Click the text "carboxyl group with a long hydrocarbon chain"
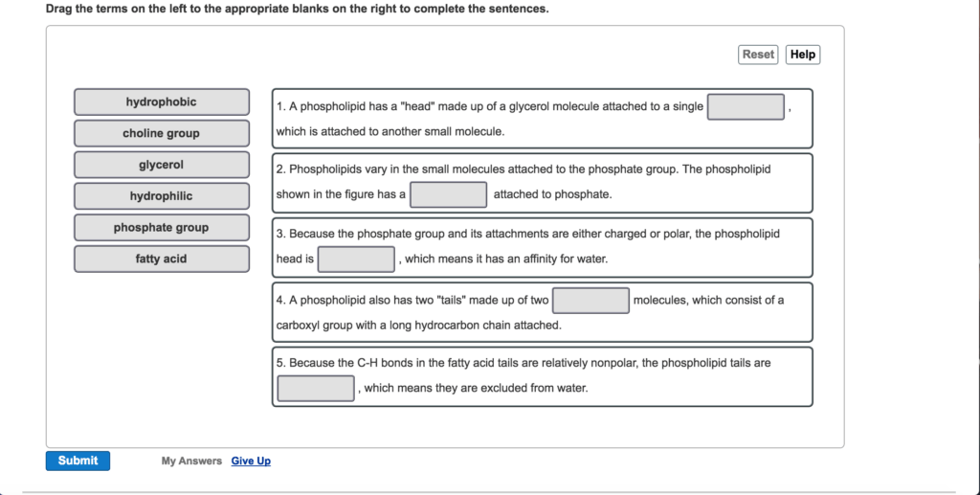Viewport: 980px width, 495px height. click(x=418, y=326)
